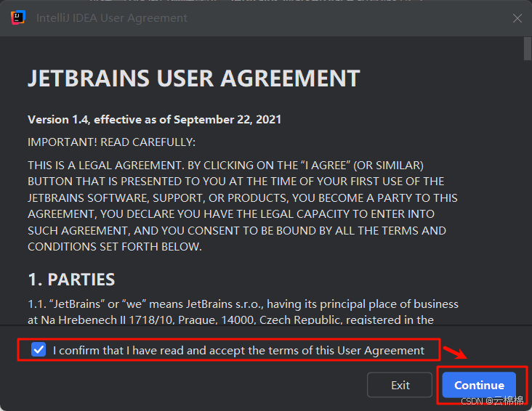Click the agreement text scrollbar thumb
Viewport: 532px width, 411px height.
pos(527,49)
